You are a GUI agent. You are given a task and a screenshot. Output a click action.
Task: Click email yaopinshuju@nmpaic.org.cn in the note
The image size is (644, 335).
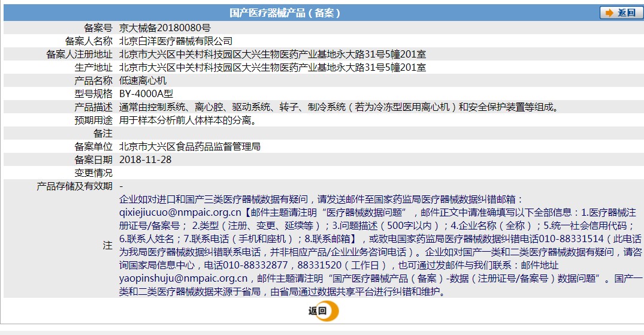pyautogui.click(x=183, y=279)
